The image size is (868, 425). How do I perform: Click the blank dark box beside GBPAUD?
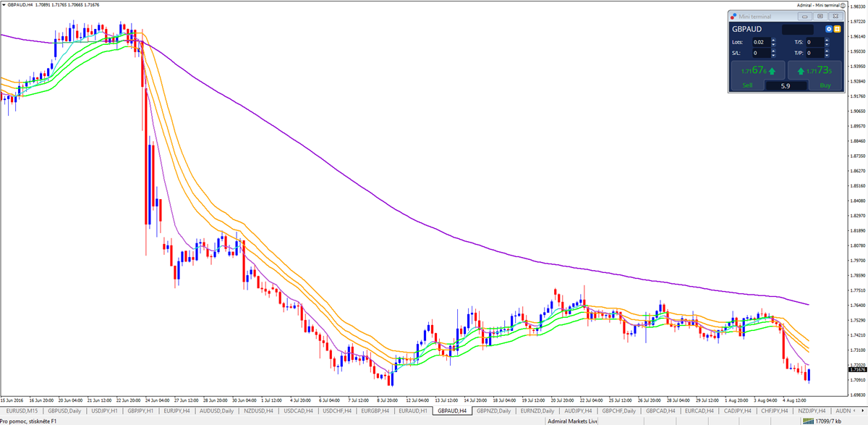(797, 30)
